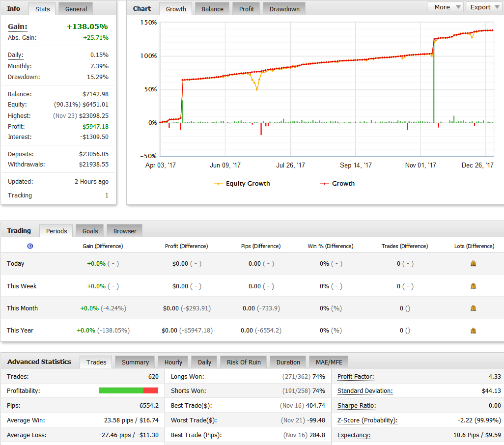Click the lock icon in Today row

click(x=473, y=263)
